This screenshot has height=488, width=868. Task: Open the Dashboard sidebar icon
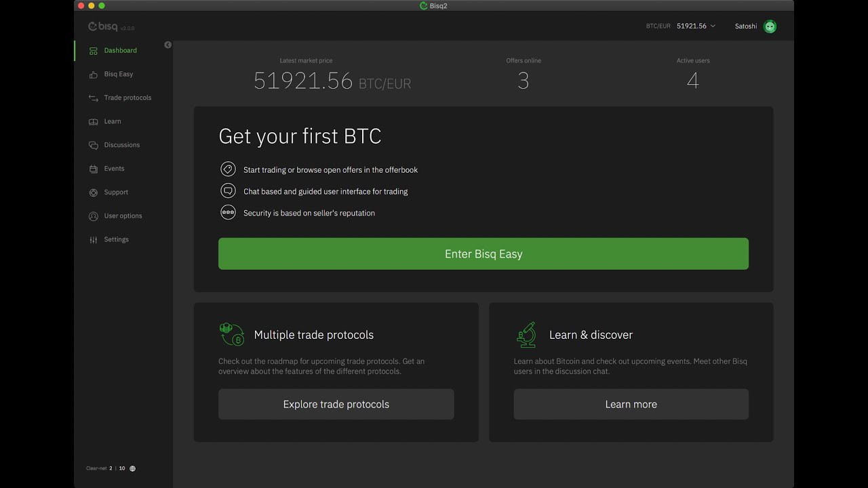point(94,51)
